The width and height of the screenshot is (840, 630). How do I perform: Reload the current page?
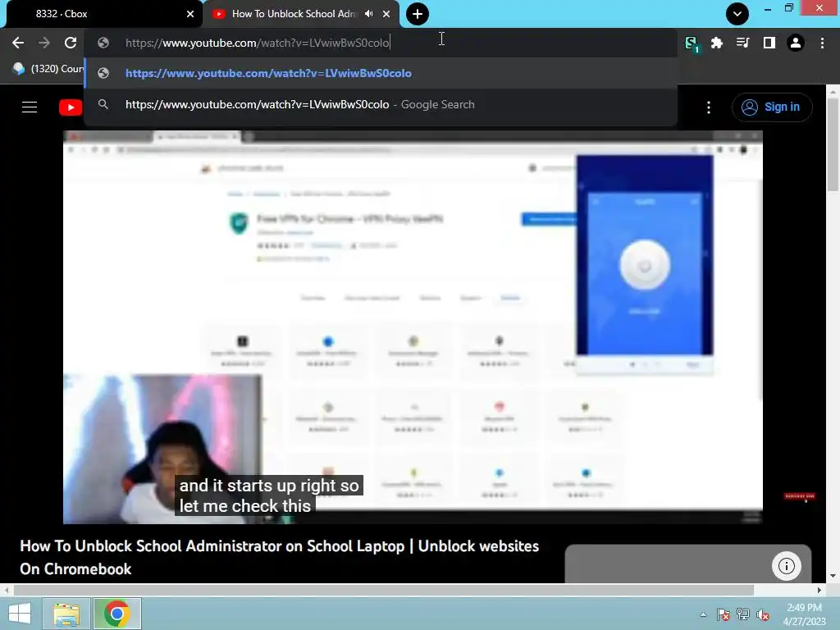pyautogui.click(x=71, y=43)
